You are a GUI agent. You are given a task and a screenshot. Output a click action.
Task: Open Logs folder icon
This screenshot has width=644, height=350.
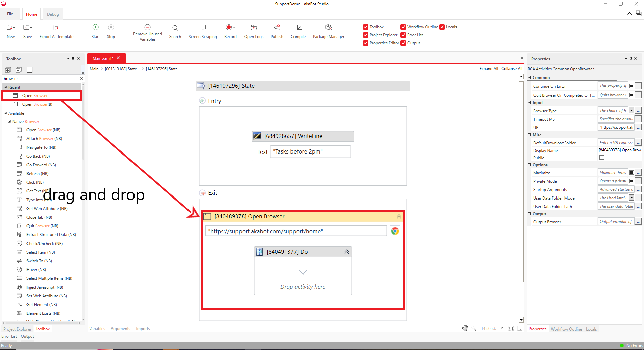[x=254, y=28]
